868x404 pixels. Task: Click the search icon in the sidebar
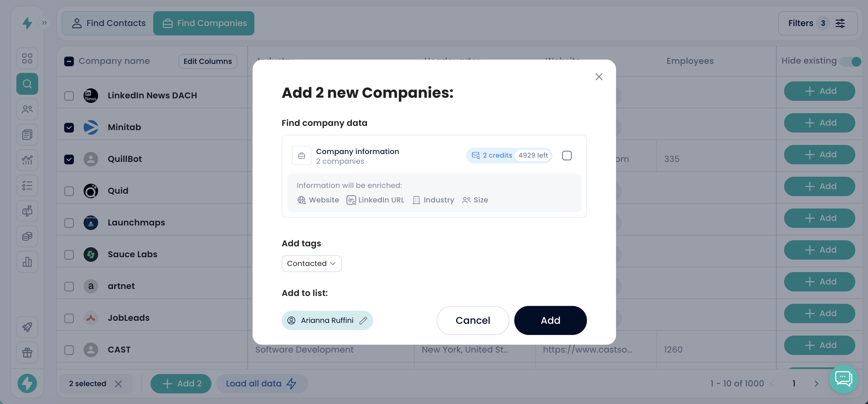click(x=27, y=84)
